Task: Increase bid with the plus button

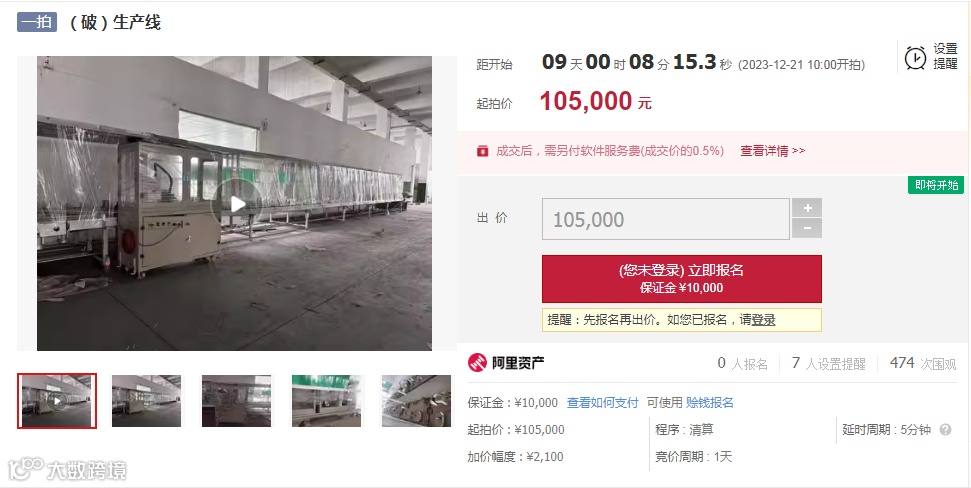Action: point(807,207)
